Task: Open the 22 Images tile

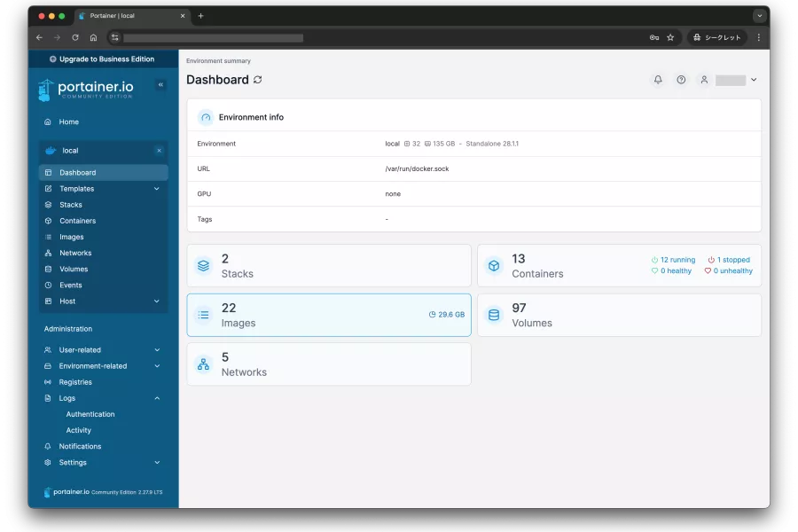Action: coord(329,315)
